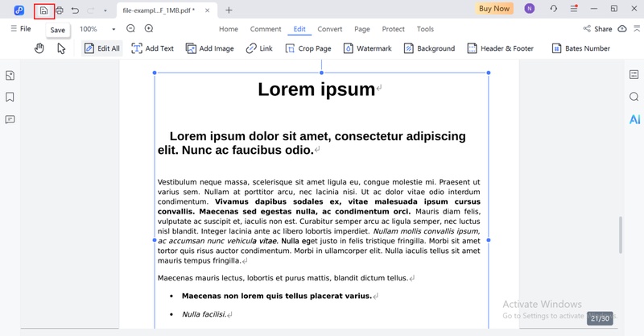Open the comments panel icon
The width and height of the screenshot is (644, 336).
(x=10, y=120)
